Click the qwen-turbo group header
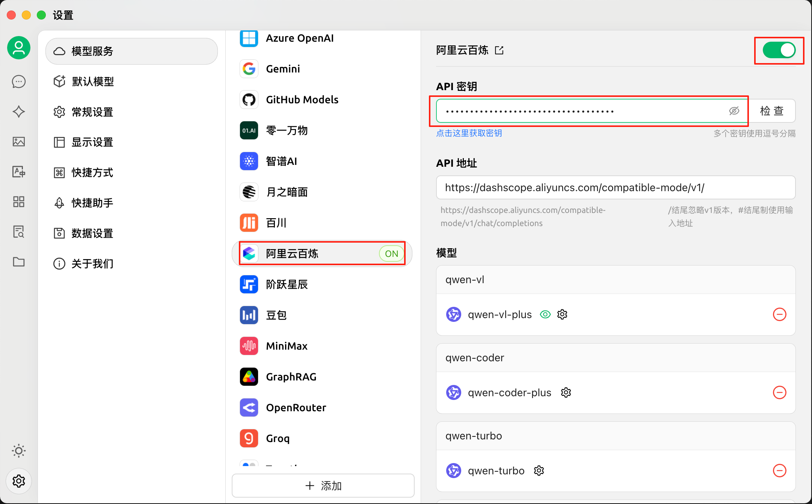 616,436
